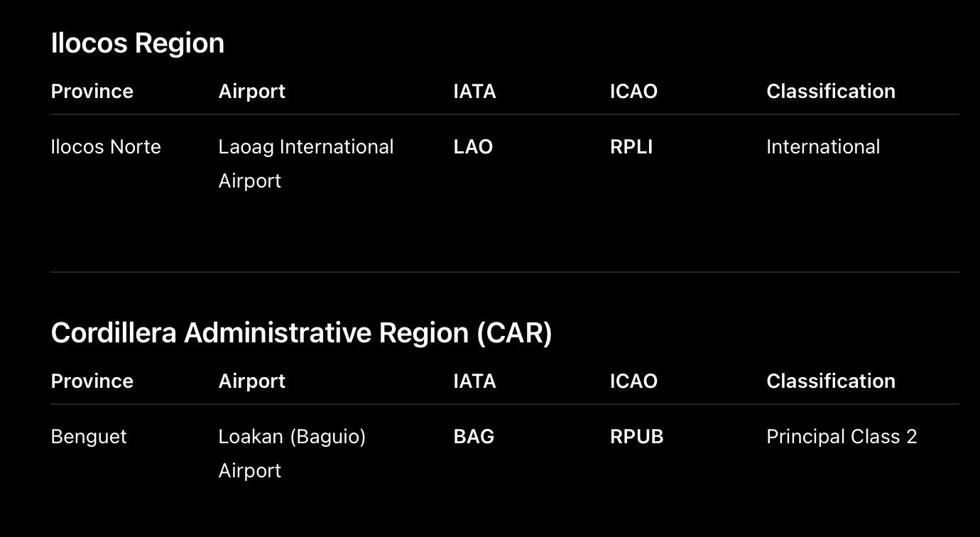The height and width of the screenshot is (537, 980).
Task: Click the Principal Class 2 classification
Action: pos(842,437)
